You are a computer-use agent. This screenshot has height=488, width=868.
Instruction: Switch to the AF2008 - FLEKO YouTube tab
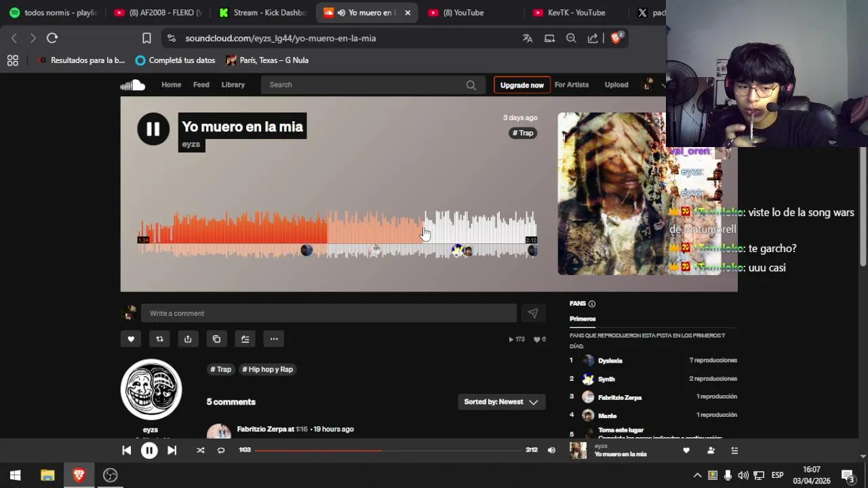point(158,12)
